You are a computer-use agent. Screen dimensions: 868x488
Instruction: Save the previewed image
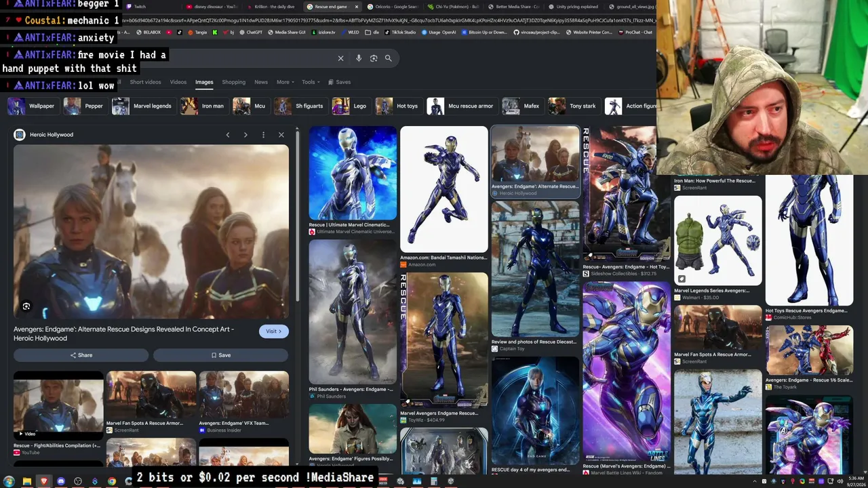220,355
